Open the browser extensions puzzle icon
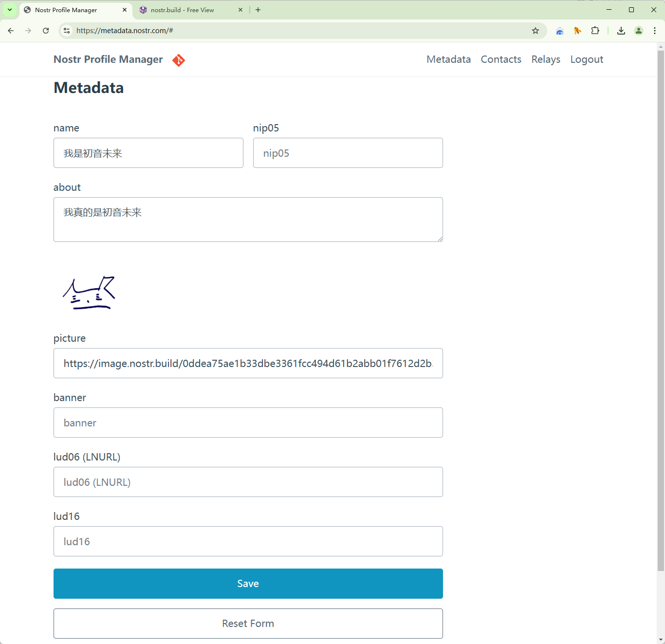This screenshot has width=665, height=644. pos(595,31)
